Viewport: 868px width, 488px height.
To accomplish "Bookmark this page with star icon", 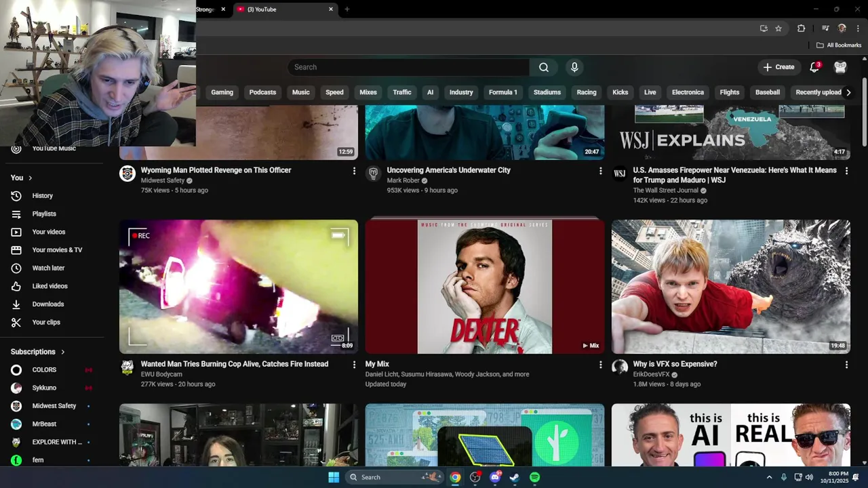I will tap(778, 28).
